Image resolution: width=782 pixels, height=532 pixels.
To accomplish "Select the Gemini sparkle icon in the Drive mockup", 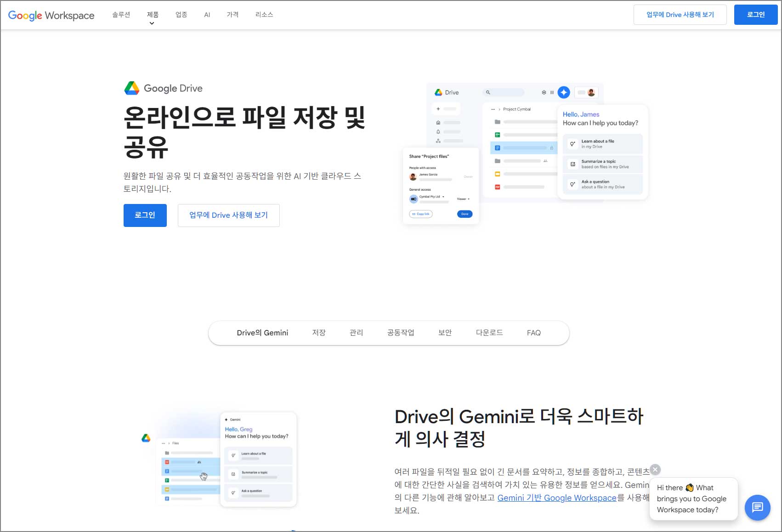I will (x=564, y=92).
